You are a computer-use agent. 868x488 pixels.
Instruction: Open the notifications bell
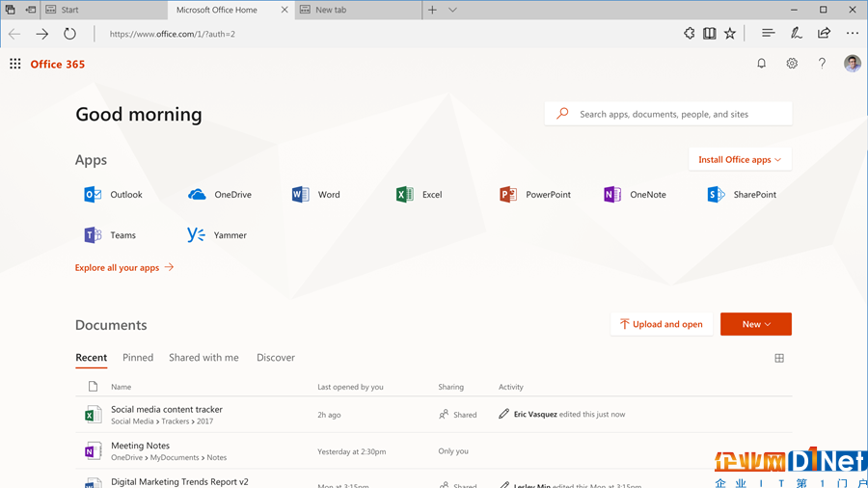[761, 64]
